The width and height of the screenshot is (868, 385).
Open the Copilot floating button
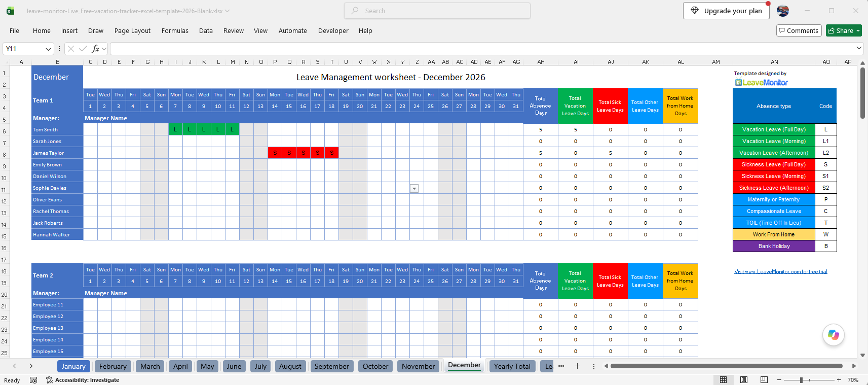[x=833, y=335]
